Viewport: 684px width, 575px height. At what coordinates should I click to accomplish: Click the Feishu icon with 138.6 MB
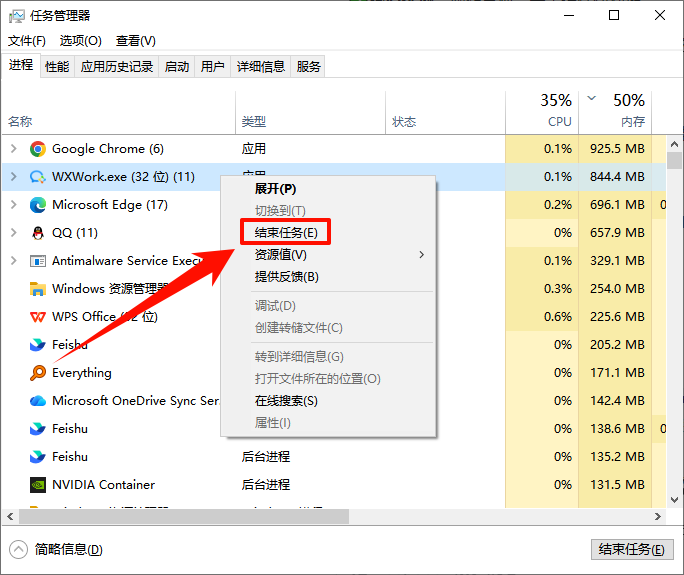click(38, 429)
